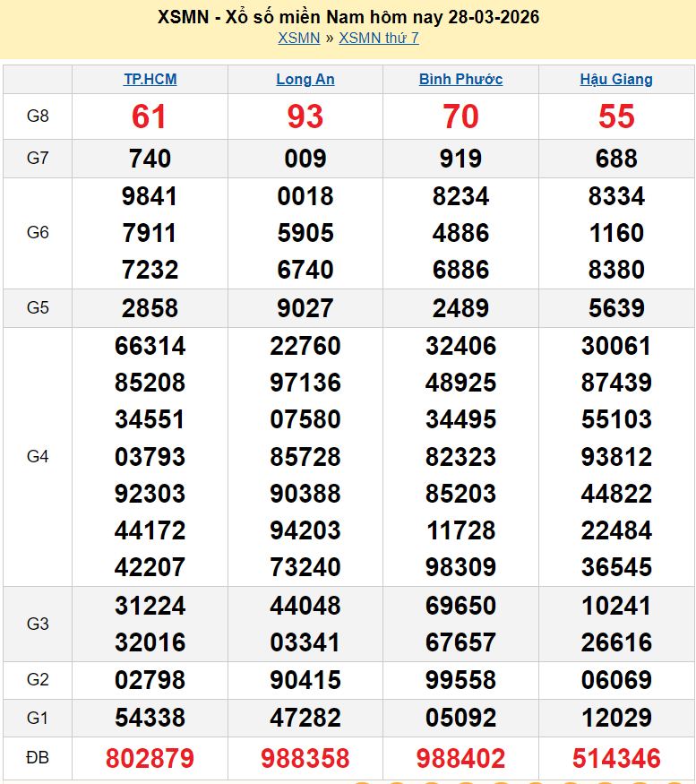Click the G1 number 12029
Image resolution: width=696 pixels, height=784 pixels.
click(x=616, y=717)
